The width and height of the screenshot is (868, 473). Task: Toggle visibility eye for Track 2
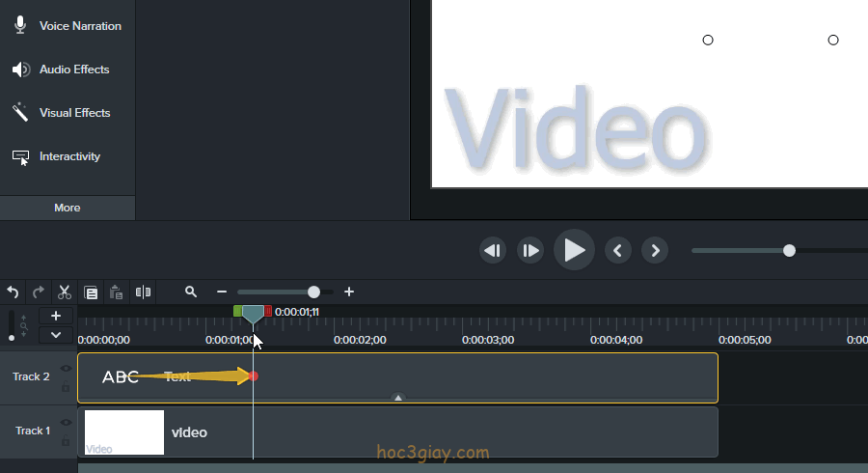66,368
